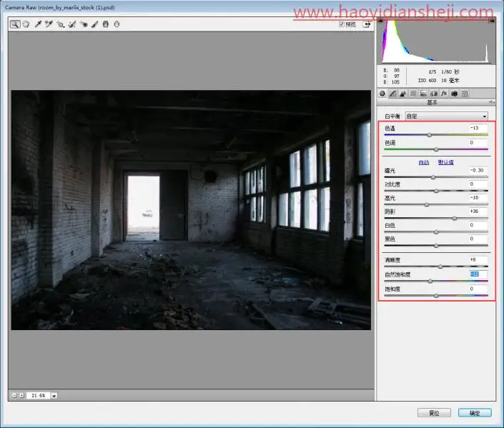Viewport: 504px width, 428px height.
Task: Switch to the Split Toning tab
Action: (x=423, y=94)
